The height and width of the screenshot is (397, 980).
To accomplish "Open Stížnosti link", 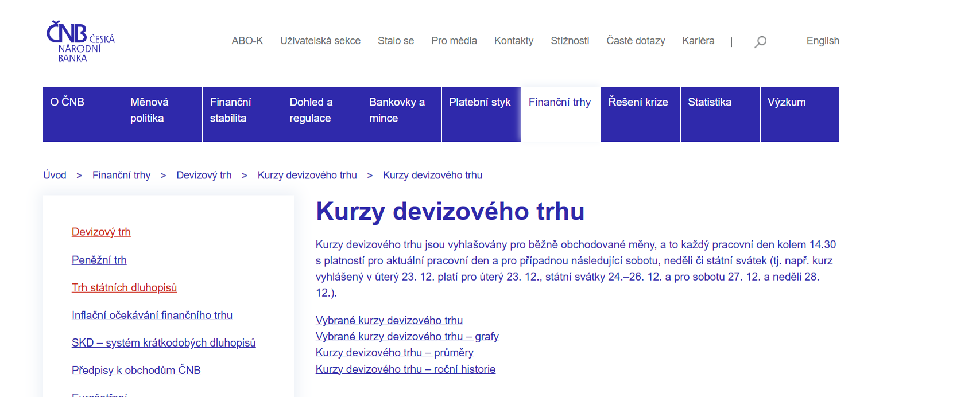I will [x=570, y=41].
